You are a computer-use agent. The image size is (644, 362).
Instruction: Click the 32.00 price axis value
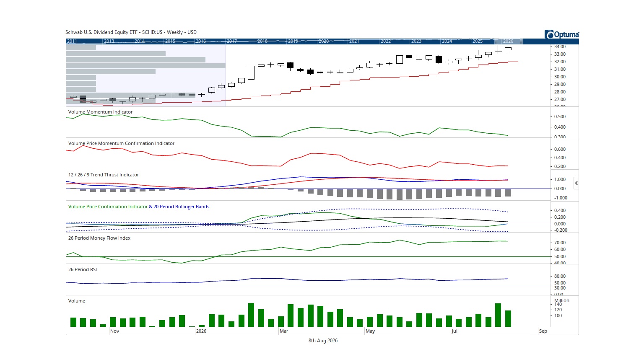click(560, 62)
